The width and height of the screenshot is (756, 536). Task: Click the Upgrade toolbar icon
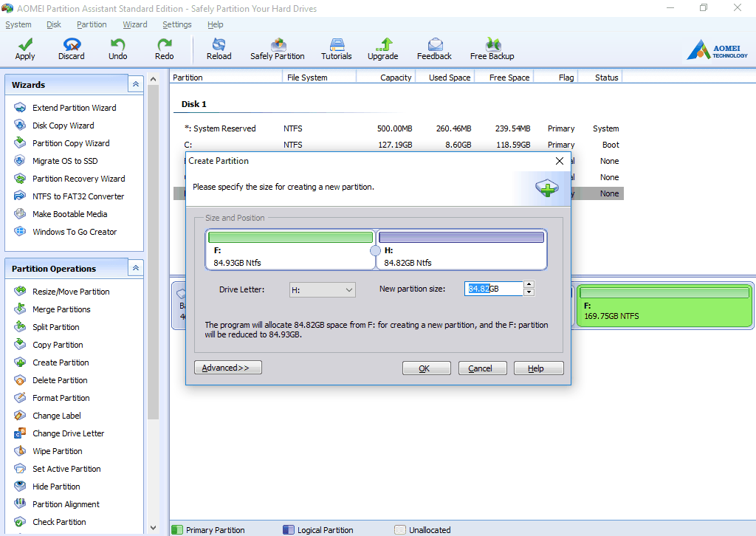click(383, 49)
